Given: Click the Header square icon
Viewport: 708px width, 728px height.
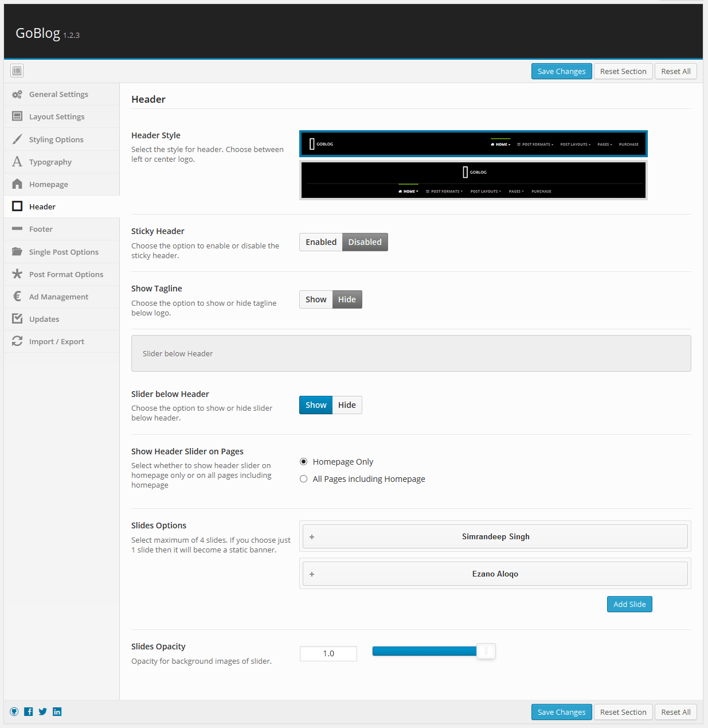Looking at the screenshot, I should tap(17, 207).
